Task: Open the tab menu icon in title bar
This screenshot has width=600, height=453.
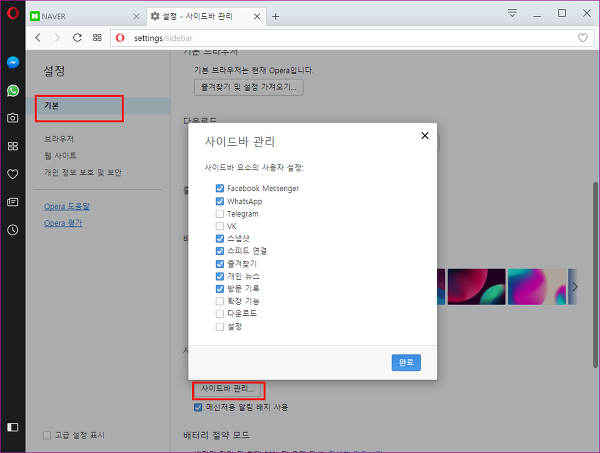Action: 512,13
